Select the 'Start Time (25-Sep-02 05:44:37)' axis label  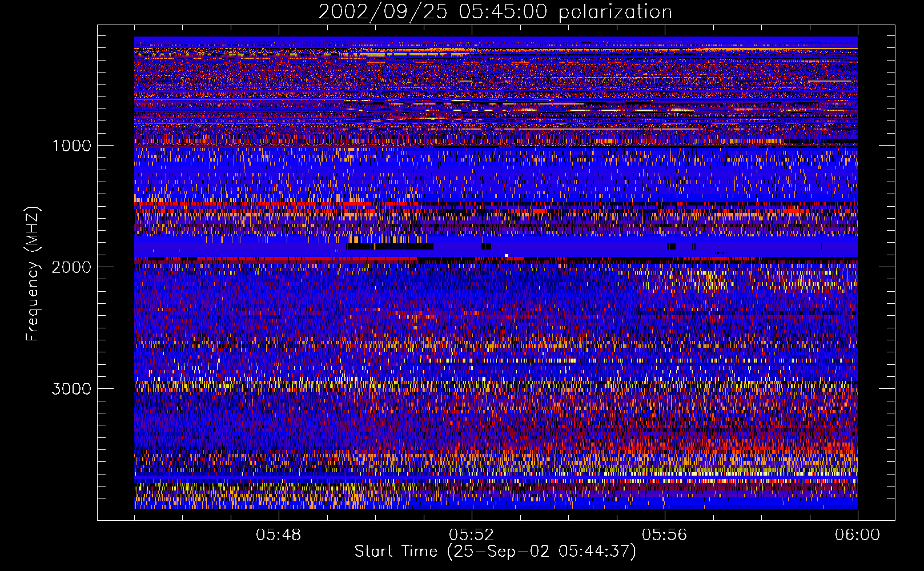pyautogui.click(x=495, y=552)
